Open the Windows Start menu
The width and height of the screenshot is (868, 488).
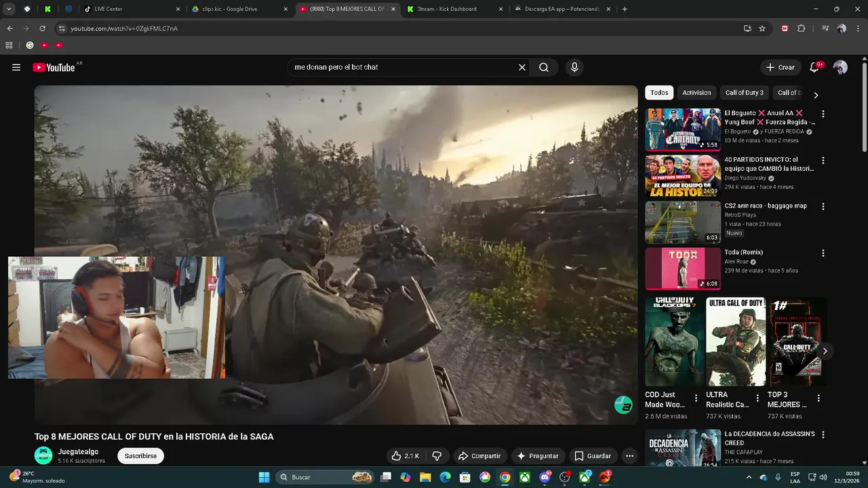coord(264,477)
